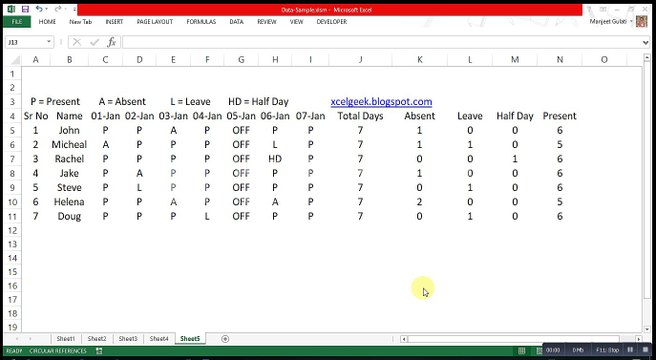
Task: Click the Save icon in Quick Access Toolbar
Action: click(25, 9)
